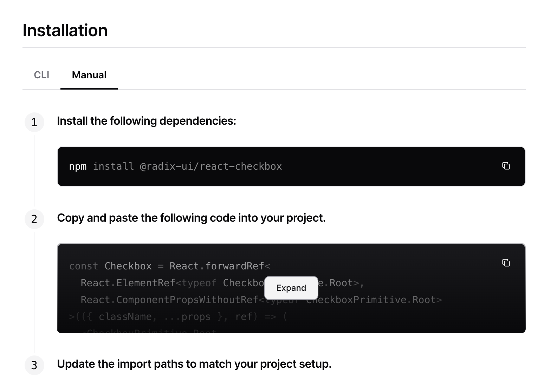Click "Copy and paste the following code" title
The height and width of the screenshot is (392, 544).
[x=191, y=218]
